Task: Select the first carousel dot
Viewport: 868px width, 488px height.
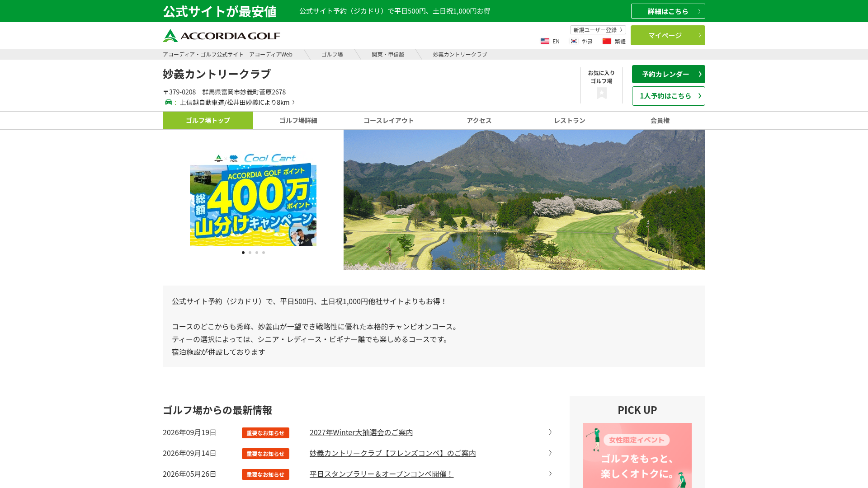Action: 243,253
